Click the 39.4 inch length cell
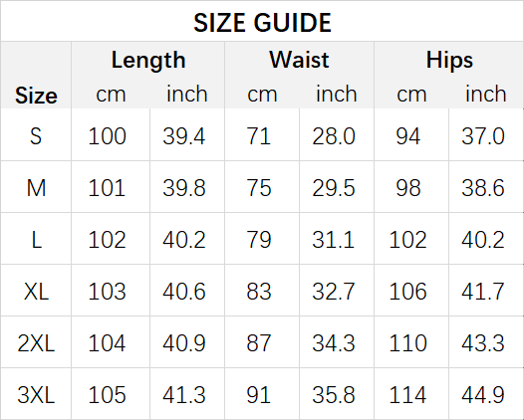 (x=184, y=136)
